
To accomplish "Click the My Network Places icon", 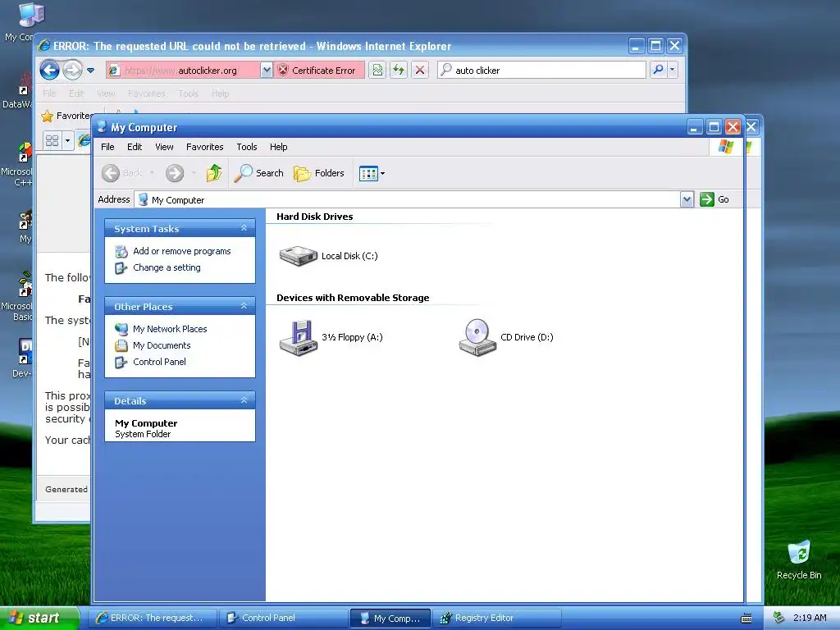I will tap(121, 329).
